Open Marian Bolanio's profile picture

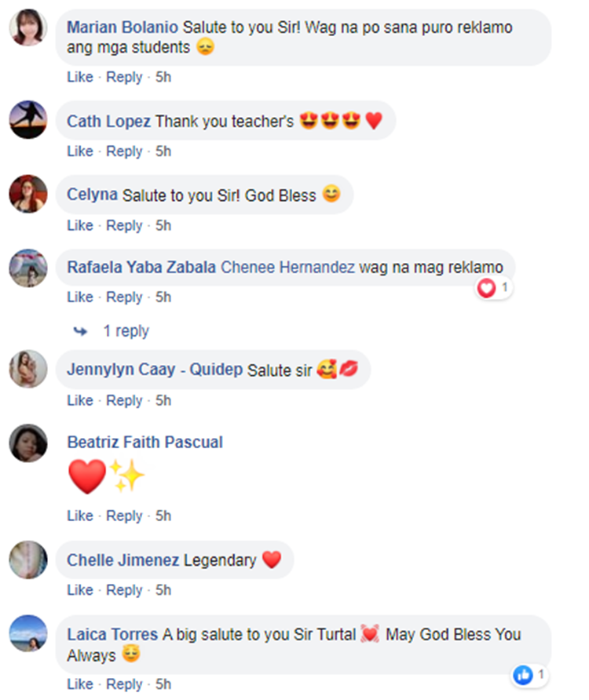pos(28,30)
